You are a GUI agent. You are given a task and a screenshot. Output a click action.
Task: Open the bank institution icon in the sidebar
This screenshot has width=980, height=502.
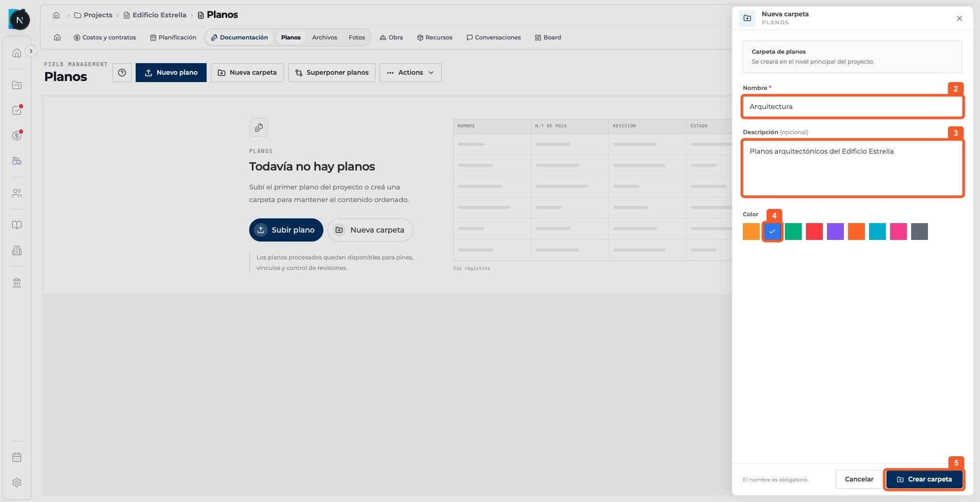click(17, 283)
